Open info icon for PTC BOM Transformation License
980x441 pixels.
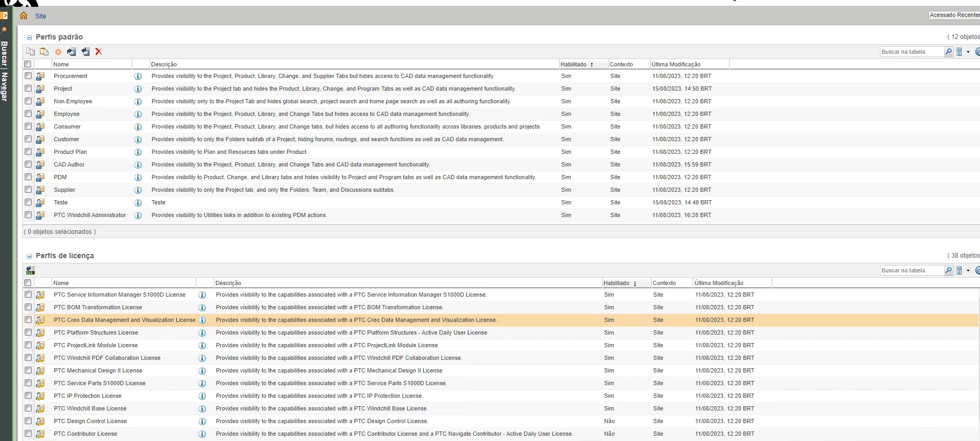202,308
